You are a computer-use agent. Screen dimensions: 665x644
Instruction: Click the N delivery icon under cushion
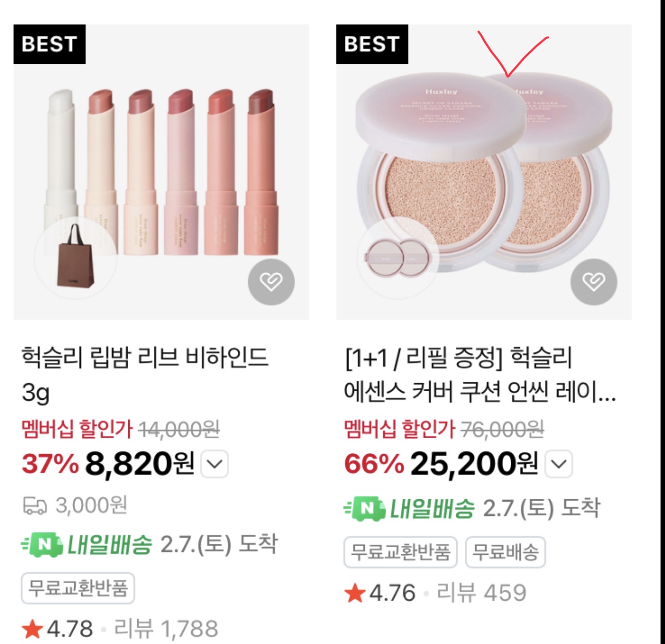coord(365,508)
